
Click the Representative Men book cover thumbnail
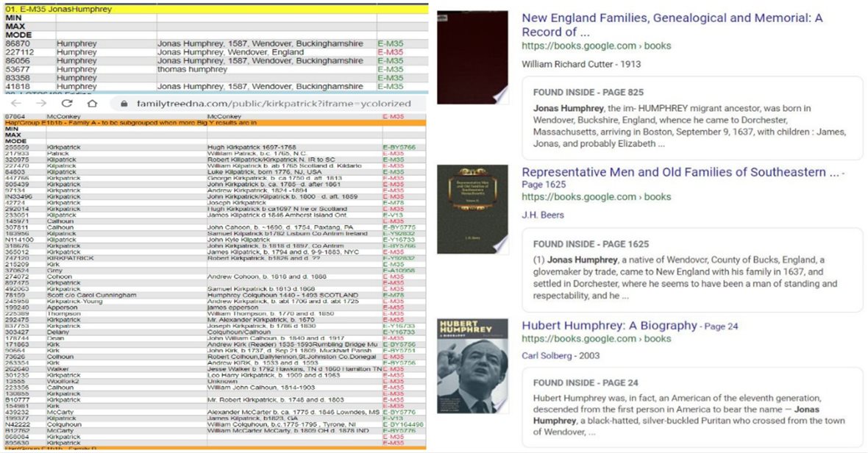tap(472, 210)
